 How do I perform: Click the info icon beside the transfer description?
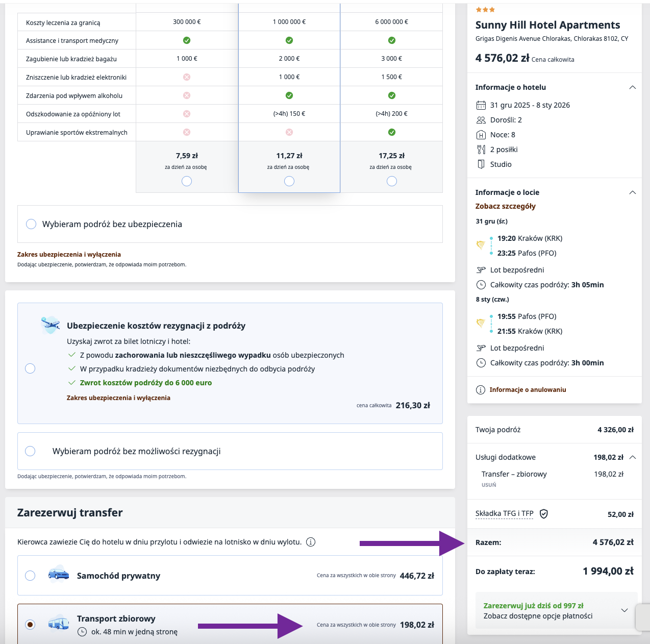click(x=311, y=542)
